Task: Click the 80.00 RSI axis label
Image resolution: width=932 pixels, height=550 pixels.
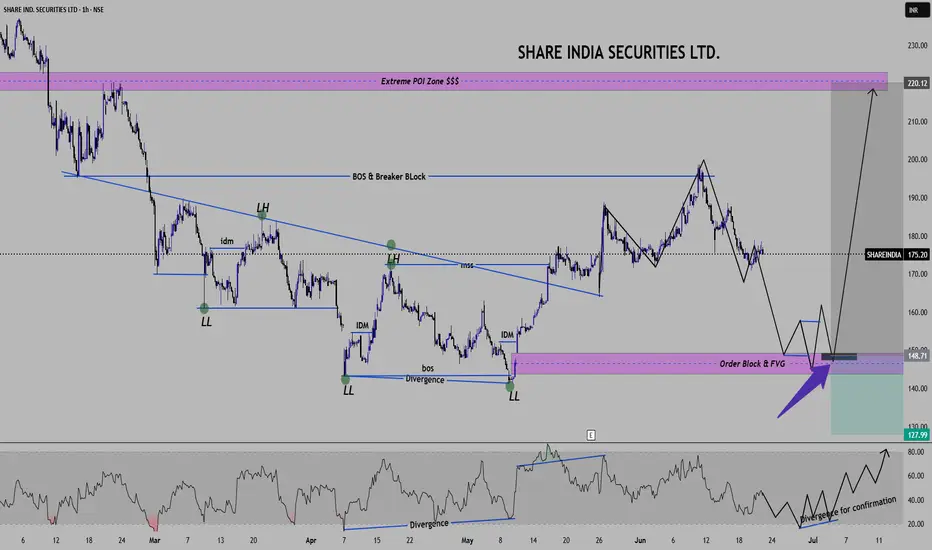Action: 916,452
